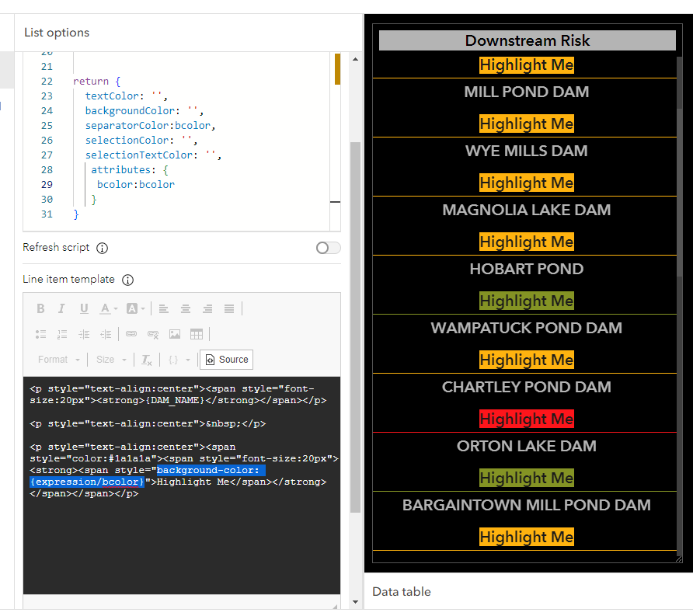Open the Insert Table tool

click(x=197, y=333)
